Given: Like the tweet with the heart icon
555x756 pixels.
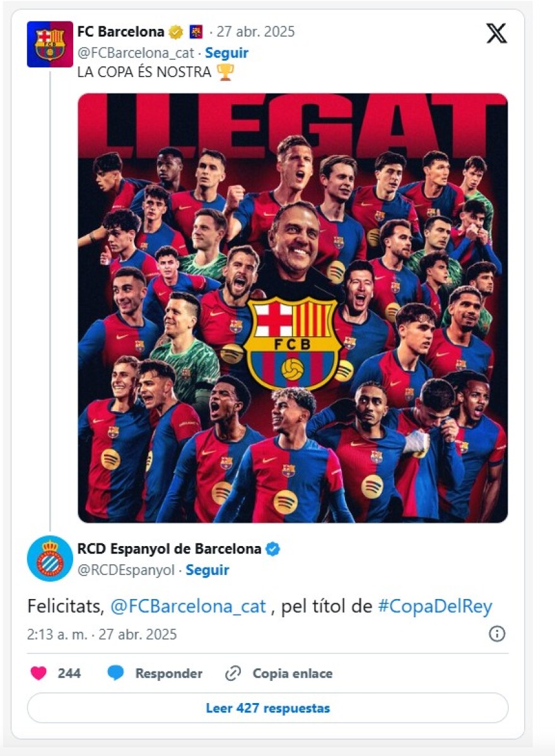Looking at the screenshot, I should [x=38, y=673].
